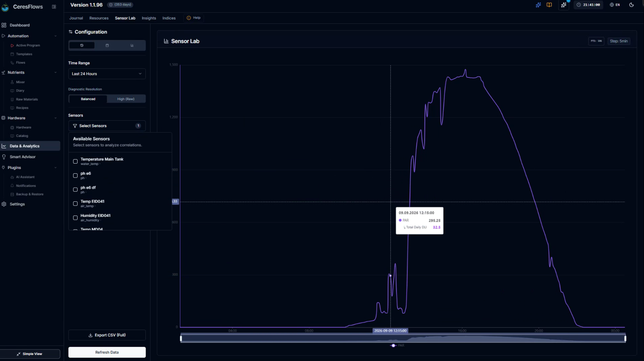
Task: Open the Mixer item under Nutrients
Action: pyautogui.click(x=20, y=82)
